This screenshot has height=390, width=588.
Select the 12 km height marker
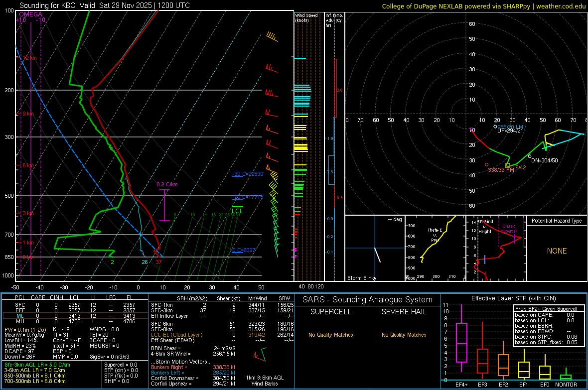tap(30, 58)
